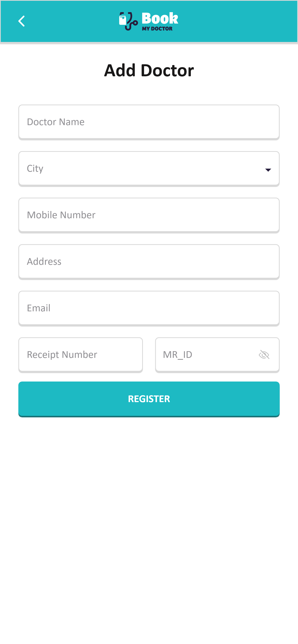Click inside the Doctor Name field

pyautogui.click(x=149, y=122)
